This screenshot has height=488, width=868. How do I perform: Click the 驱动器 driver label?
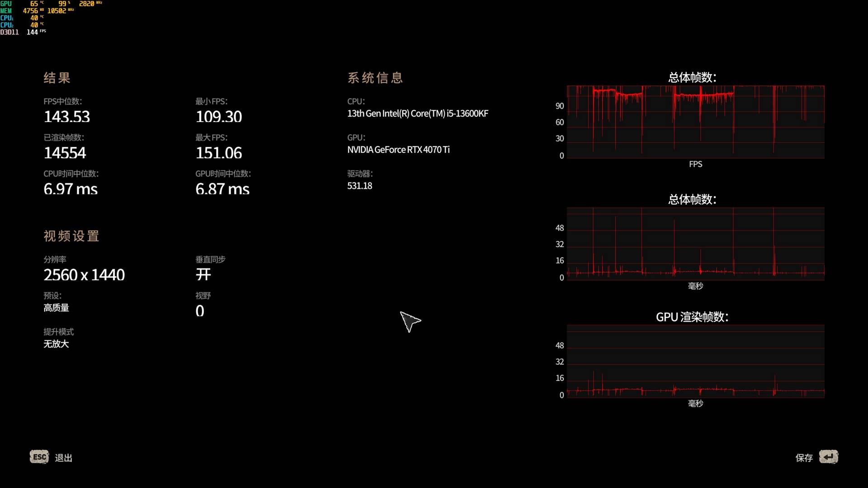pyautogui.click(x=360, y=174)
